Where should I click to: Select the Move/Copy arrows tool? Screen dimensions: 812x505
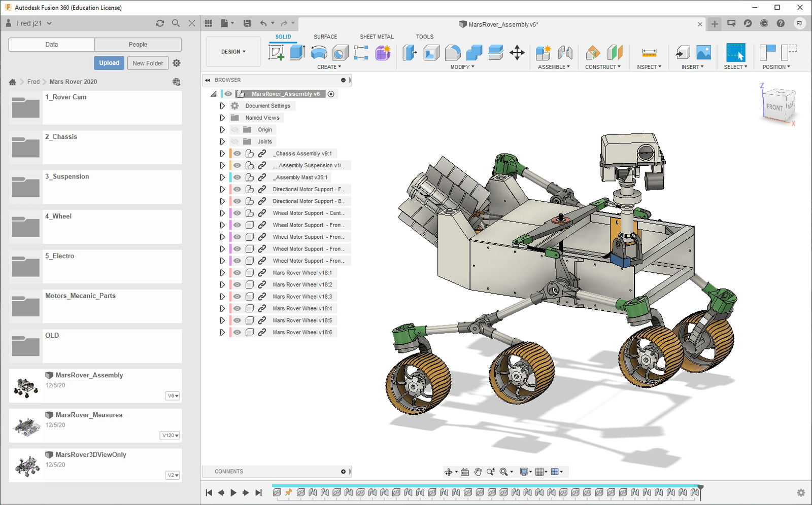coord(517,52)
